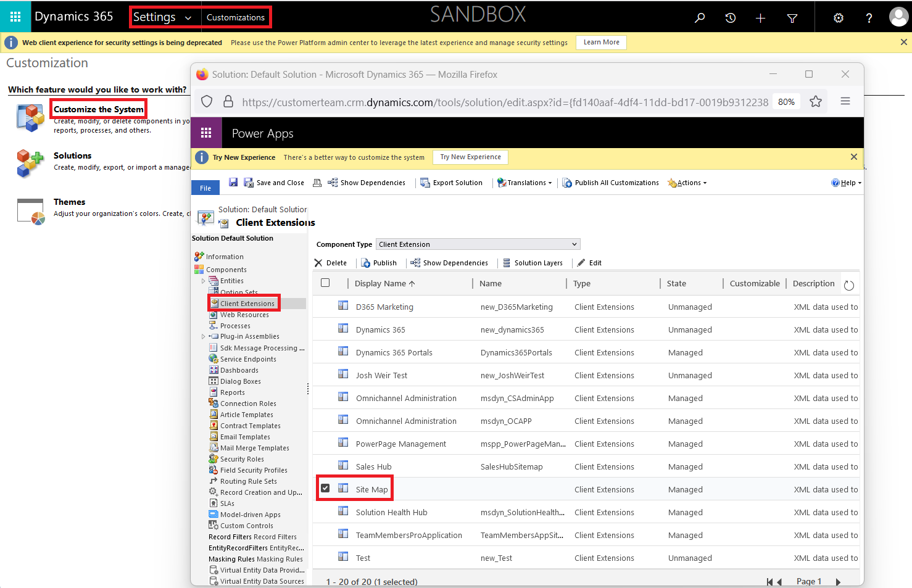Open the Dynamics 365 app launcher waffle

[15, 17]
